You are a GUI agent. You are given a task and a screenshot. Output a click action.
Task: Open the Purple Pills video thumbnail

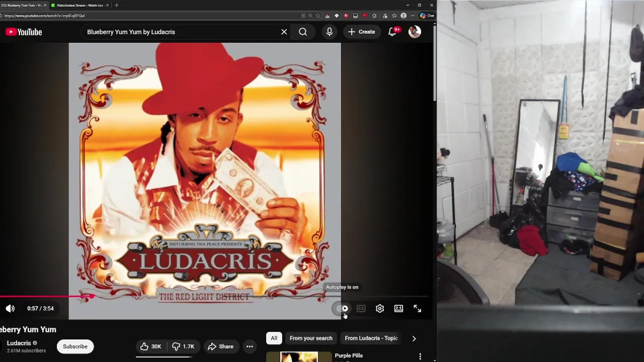click(299, 357)
